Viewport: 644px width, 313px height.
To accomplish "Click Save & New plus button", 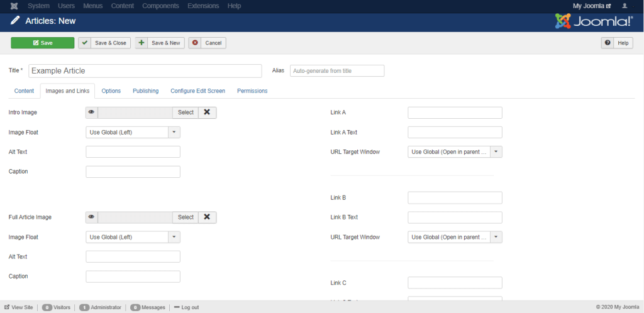I will [159, 43].
